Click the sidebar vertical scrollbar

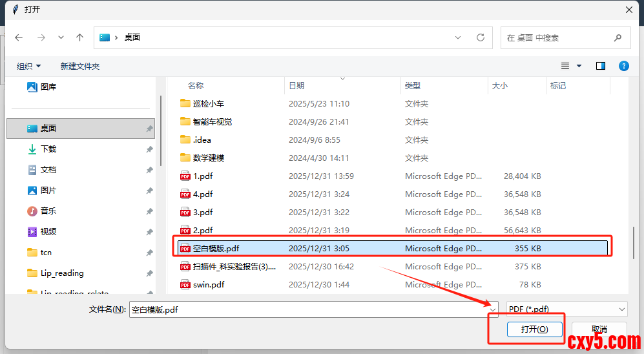(161, 130)
